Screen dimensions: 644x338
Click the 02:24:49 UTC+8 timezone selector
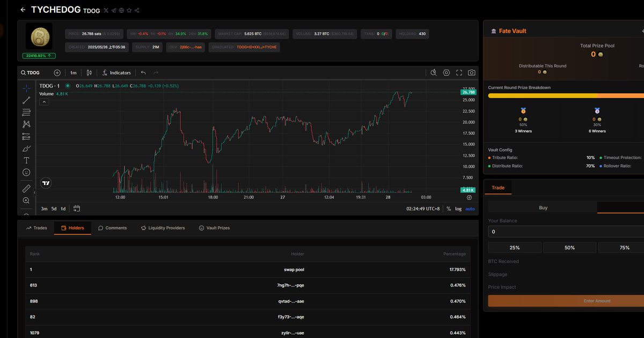pyautogui.click(x=423, y=209)
